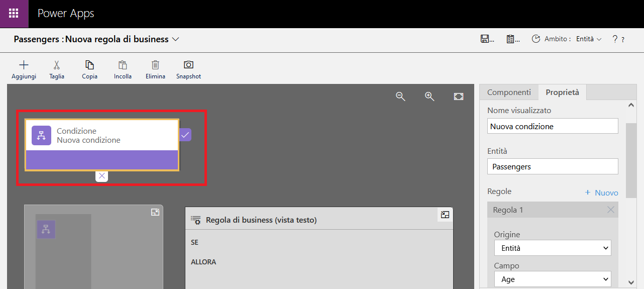Click the X below the condition node
The height and width of the screenshot is (289, 644).
coord(102,175)
